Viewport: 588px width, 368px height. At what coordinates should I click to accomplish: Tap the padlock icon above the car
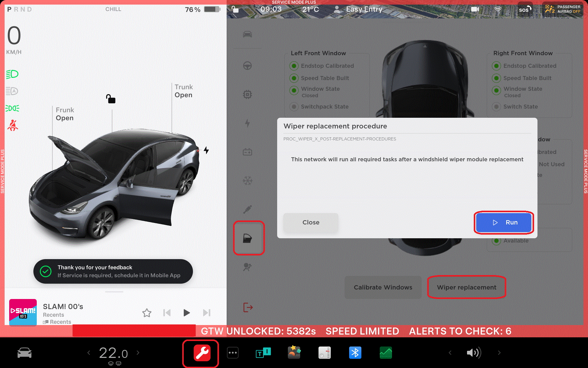(x=111, y=99)
